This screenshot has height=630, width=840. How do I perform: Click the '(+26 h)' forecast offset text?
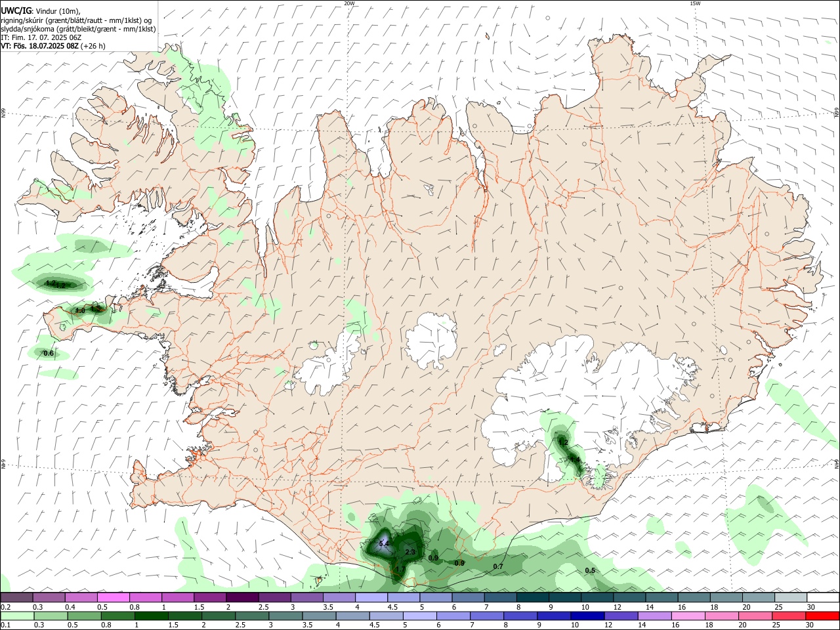coord(94,46)
